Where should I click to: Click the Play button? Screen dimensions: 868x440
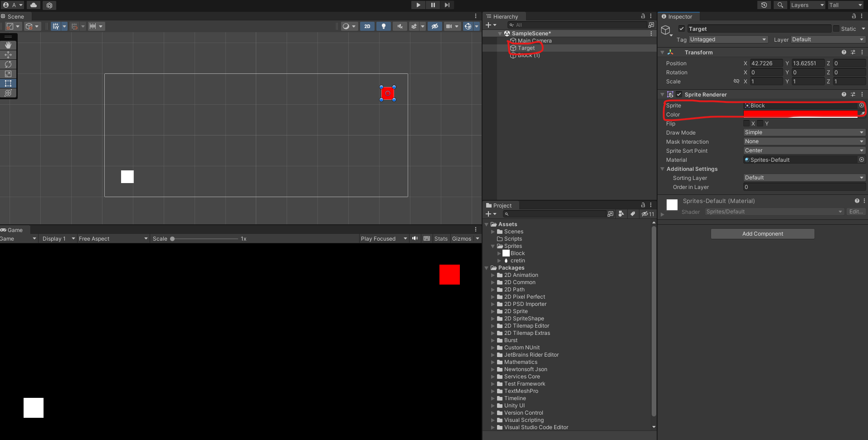(418, 5)
